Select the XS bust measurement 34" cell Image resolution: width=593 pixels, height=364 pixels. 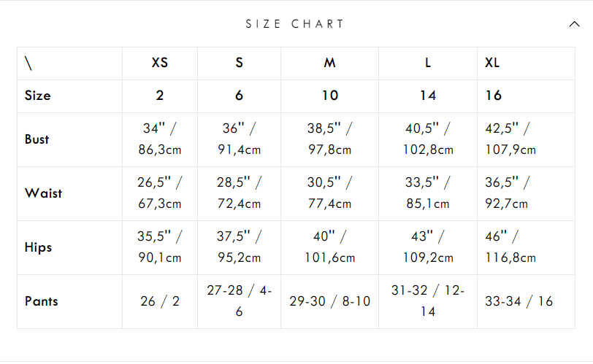[x=160, y=139]
